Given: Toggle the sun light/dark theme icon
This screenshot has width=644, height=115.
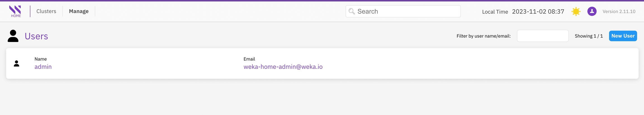Looking at the screenshot, I should 576,11.
